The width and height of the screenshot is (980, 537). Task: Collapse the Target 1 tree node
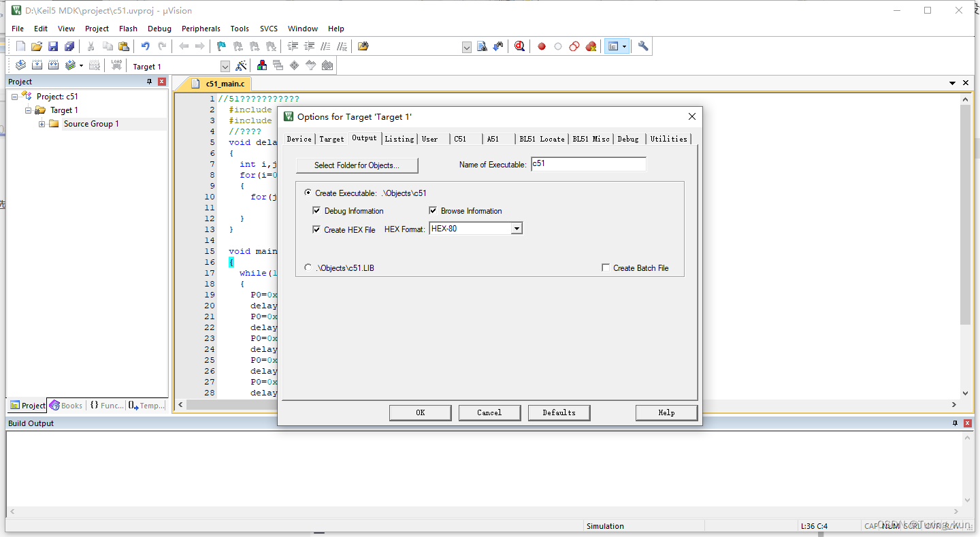(28, 110)
